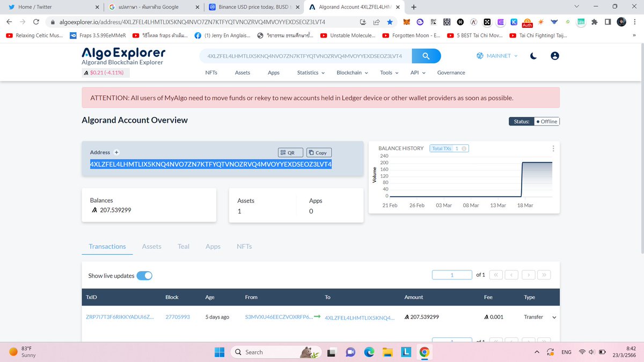Open the user account profile icon
Viewport: 644px width, 362px height.
(555, 56)
